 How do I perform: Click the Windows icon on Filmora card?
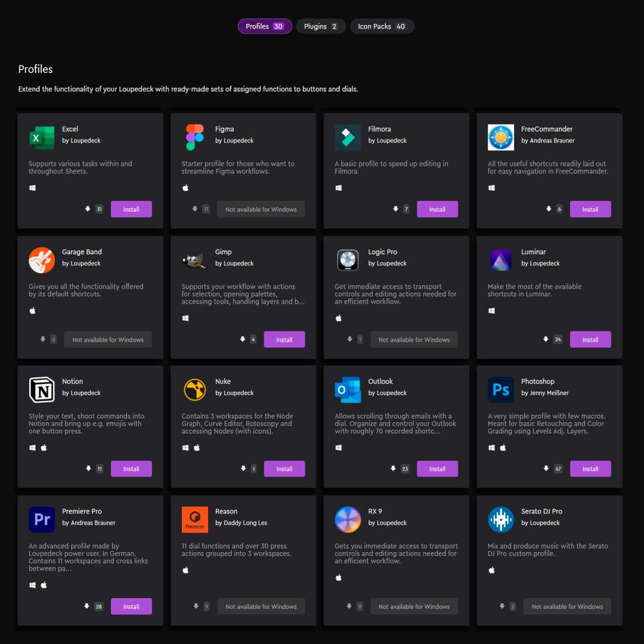coord(339,188)
